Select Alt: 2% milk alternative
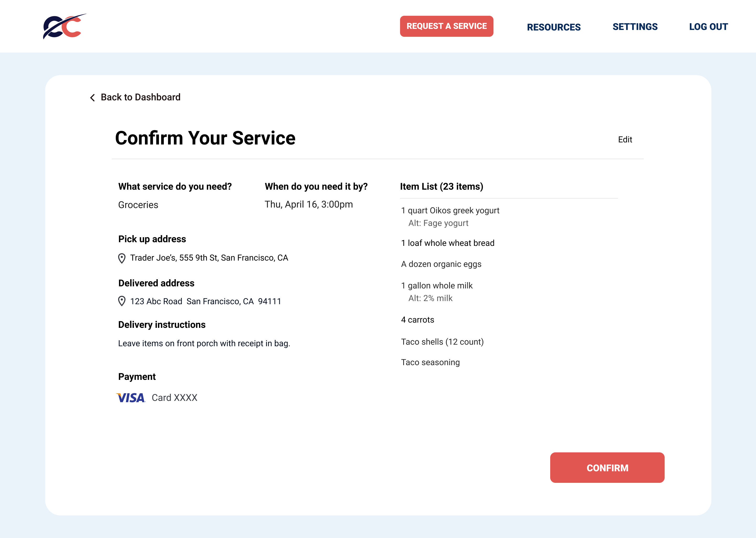Image resolution: width=756 pixels, height=538 pixels. tap(430, 298)
